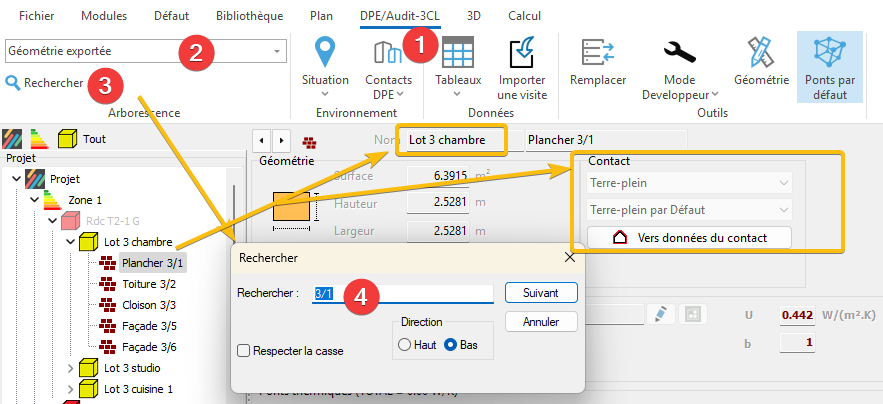Switch to the Calcul tab
Screen dimensions: 883x404
[x=524, y=16]
